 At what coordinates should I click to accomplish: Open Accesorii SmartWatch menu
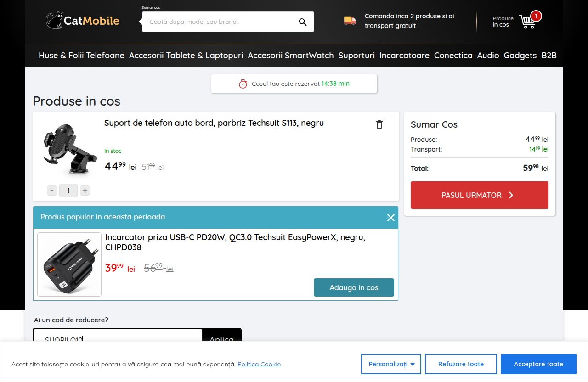point(291,56)
